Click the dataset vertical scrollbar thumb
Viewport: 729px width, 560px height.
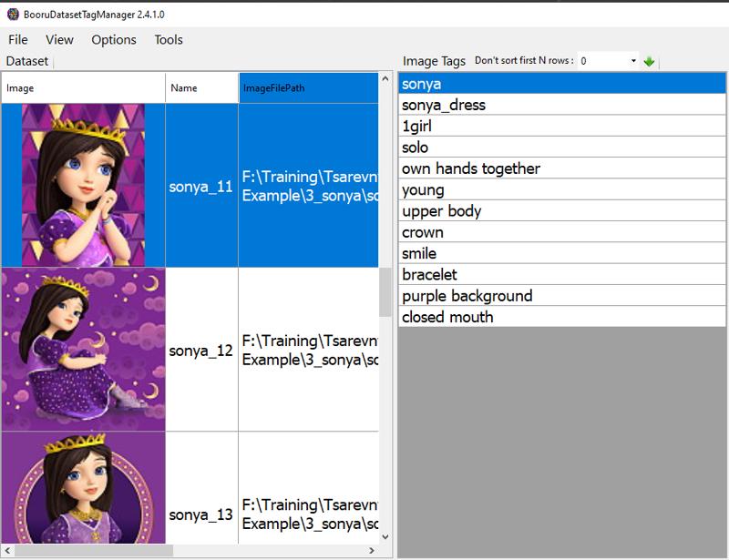(x=385, y=292)
